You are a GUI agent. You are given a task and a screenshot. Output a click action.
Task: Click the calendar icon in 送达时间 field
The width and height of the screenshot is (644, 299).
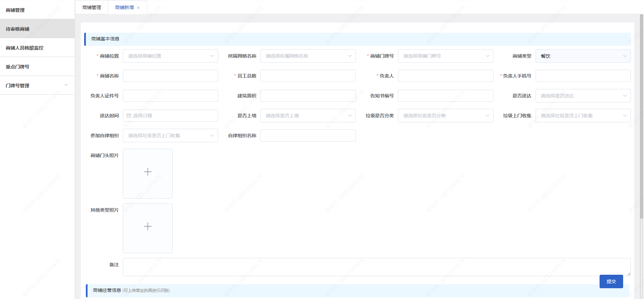coord(129,116)
